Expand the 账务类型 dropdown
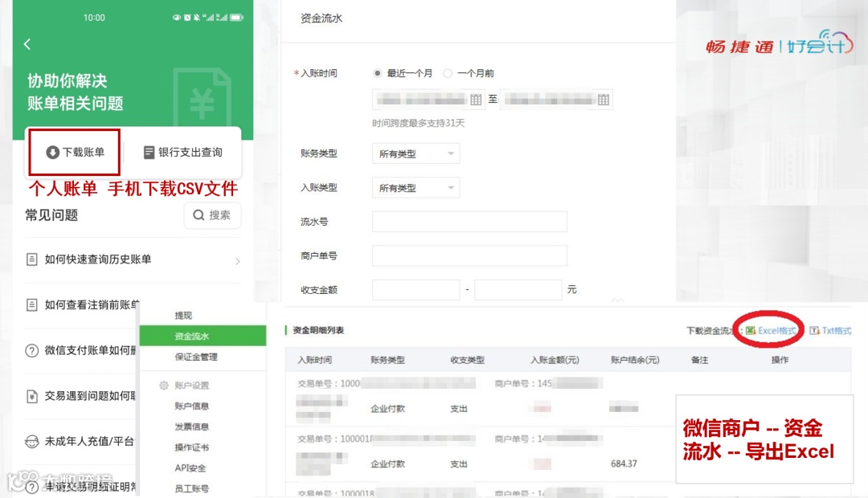Image resolution: width=868 pixels, height=498 pixels. point(416,154)
